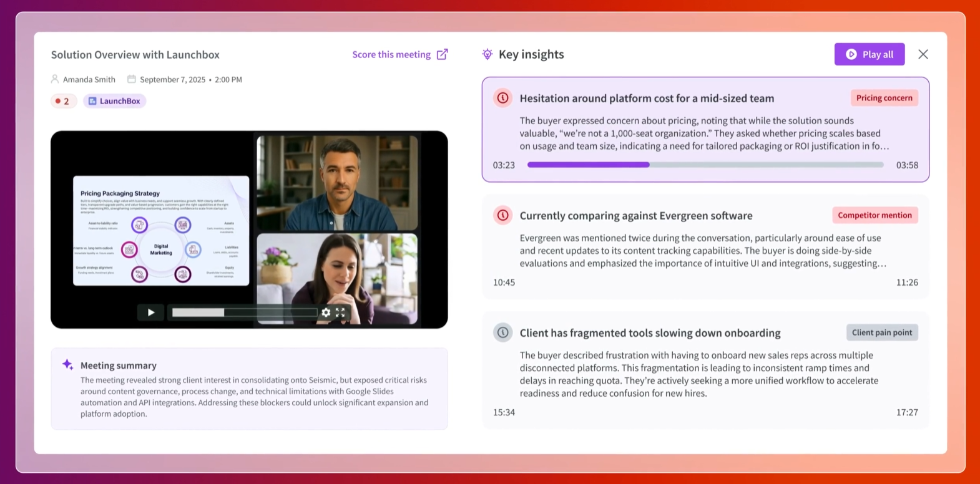Select the Pricing concern tag
The image size is (980, 484).
click(x=884, y=98)
